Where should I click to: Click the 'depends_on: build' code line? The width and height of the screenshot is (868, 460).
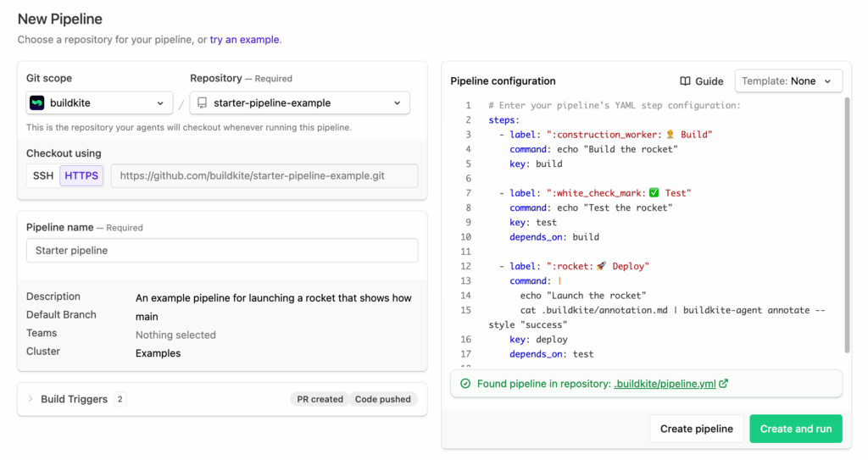click(554, 237)
